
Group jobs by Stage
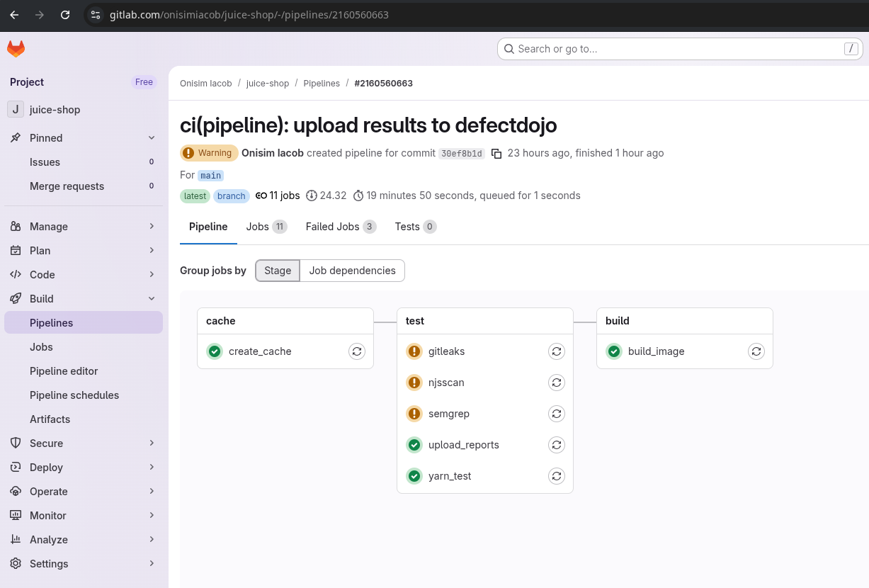(x=278, y=271)
